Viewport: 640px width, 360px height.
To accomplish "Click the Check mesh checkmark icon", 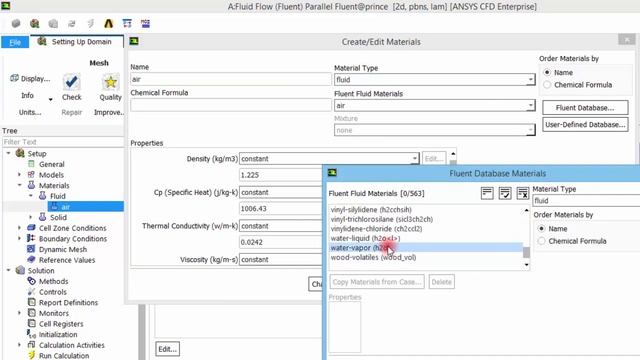I will (71, 82).
